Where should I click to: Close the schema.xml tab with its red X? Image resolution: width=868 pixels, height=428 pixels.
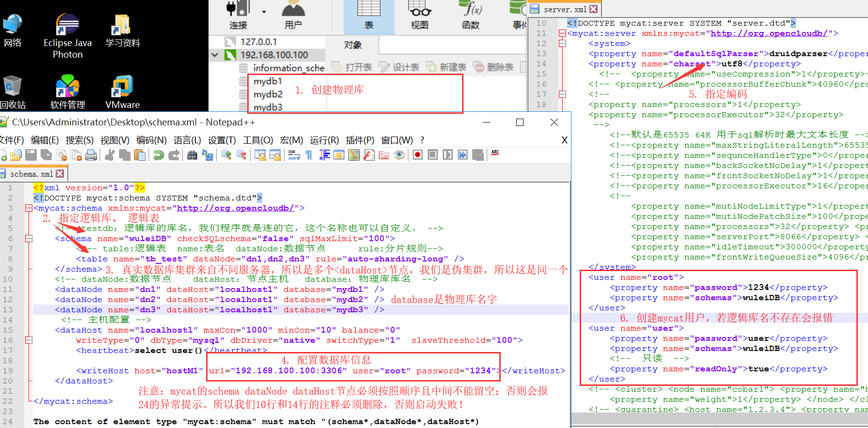click(60, 173)
